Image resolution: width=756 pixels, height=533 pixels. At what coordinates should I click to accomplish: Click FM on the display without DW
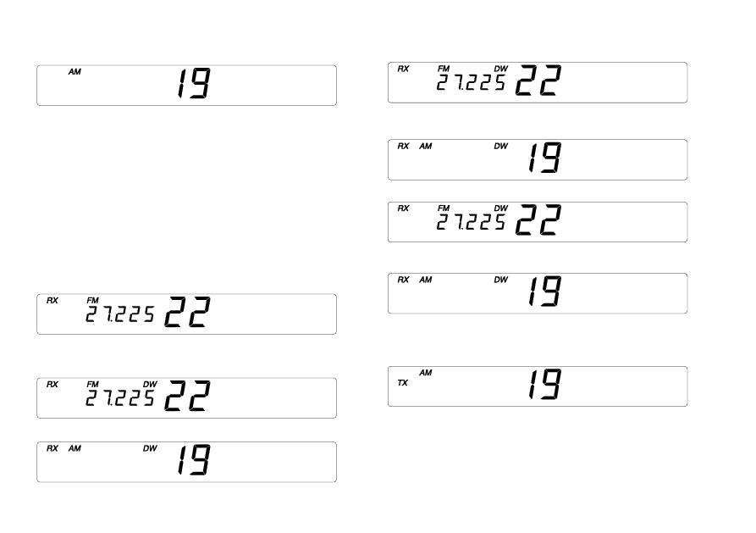pos(92,300)
